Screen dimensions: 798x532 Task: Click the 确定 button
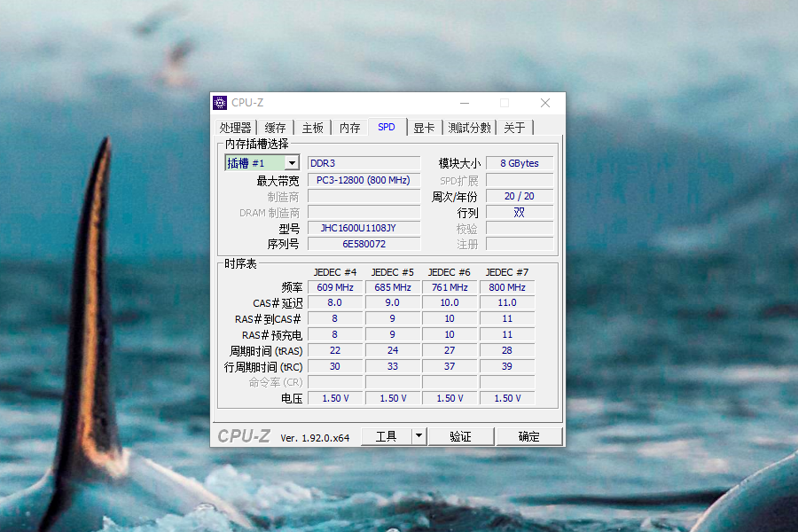point(528,436)
